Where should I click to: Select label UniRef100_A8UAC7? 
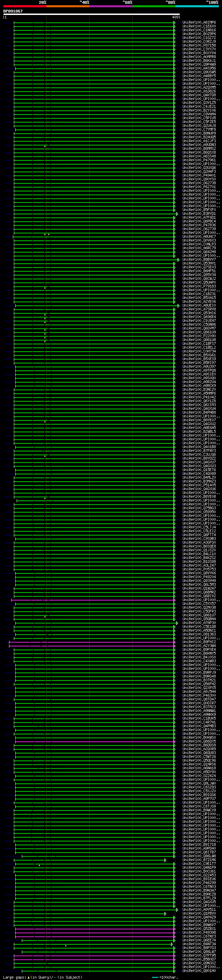199,237
